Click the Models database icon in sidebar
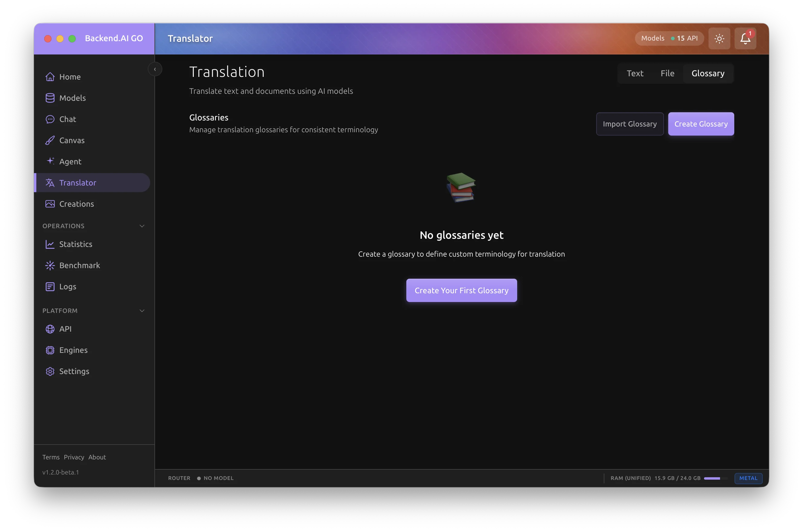Image resolution: width=803 pixels, height=532 pixels. click(x=50, y=98)
